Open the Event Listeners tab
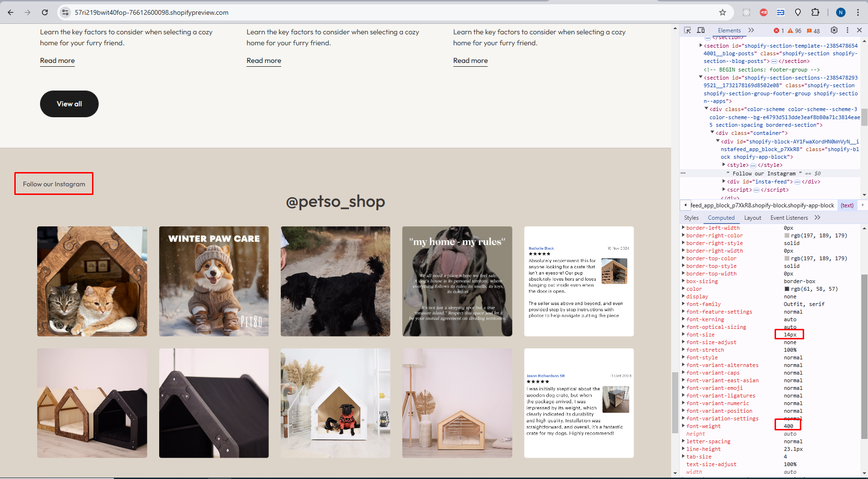Image resolution: width=868 pixels, height=479 pixels. tap(789, 218)
